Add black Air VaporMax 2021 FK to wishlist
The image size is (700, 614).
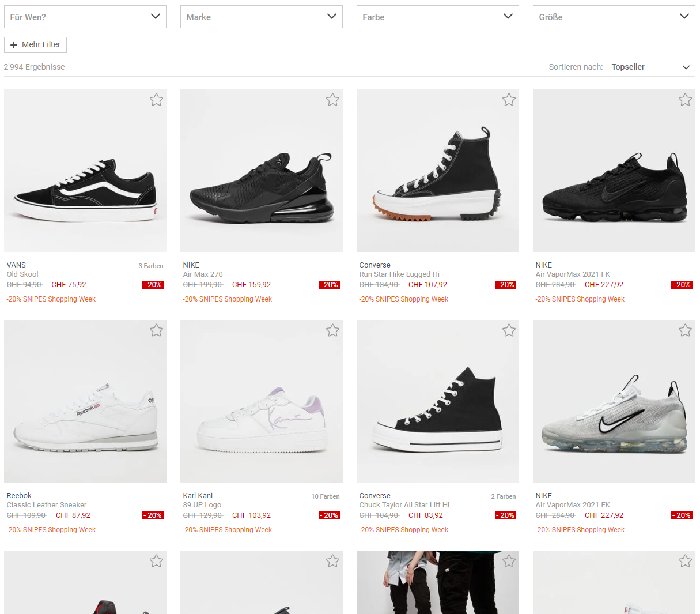(x=685, y=100)
